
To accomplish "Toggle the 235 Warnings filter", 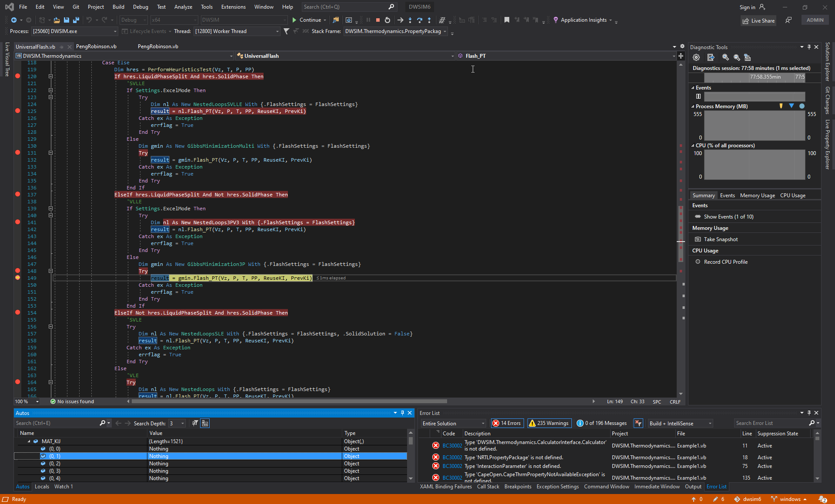I will click(x=549, y=423).
